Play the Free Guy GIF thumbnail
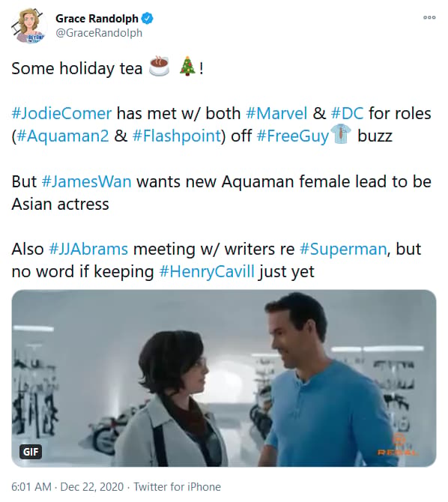Screen dimensions: 448x502 [x=224, y=378]
